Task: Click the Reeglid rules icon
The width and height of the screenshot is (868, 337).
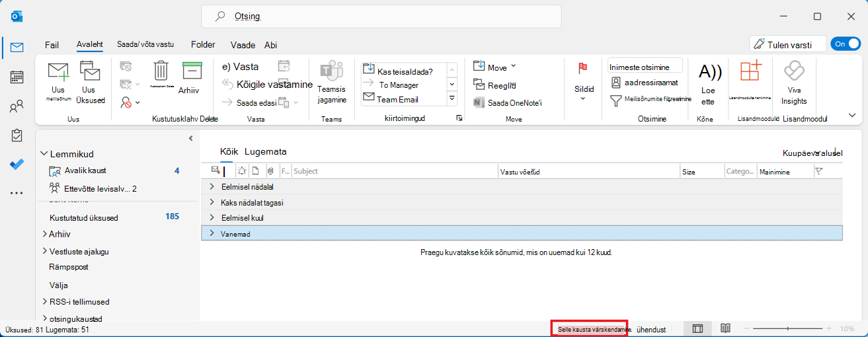Action: pyautogui.click(x=494, y=85)
